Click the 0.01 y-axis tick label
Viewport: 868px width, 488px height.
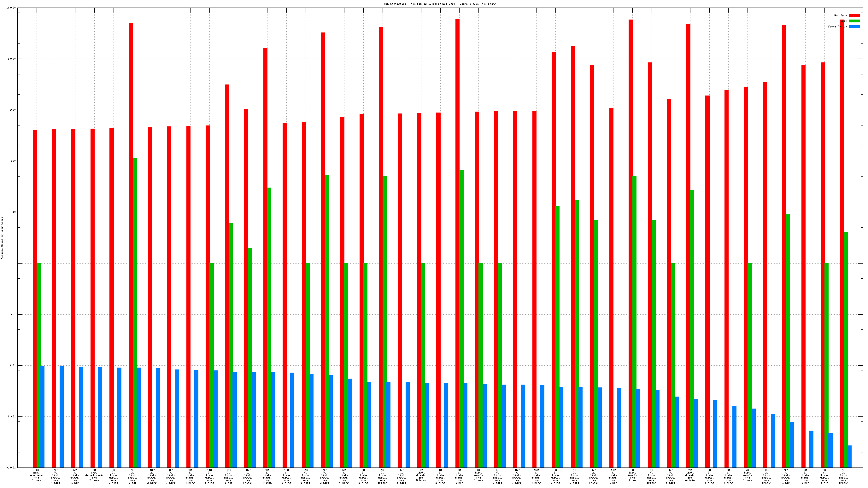pos(13,365)
